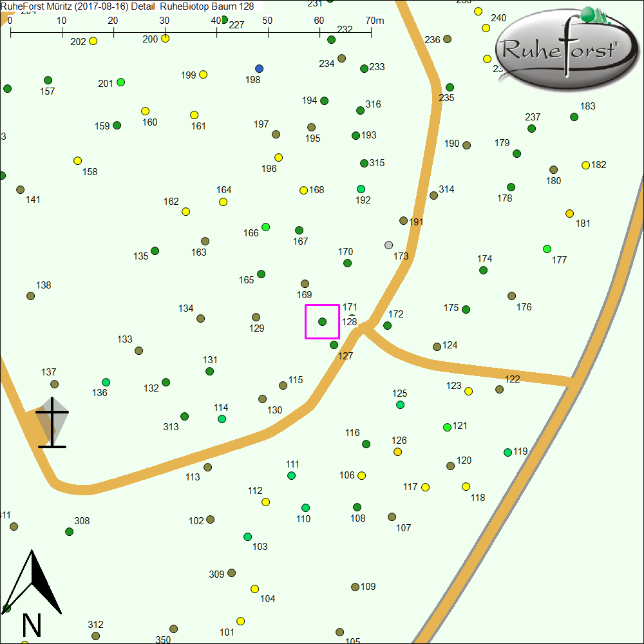Click the yellow tree marker 202
This screenshot has height=644, width=644.
pos(93,41)
